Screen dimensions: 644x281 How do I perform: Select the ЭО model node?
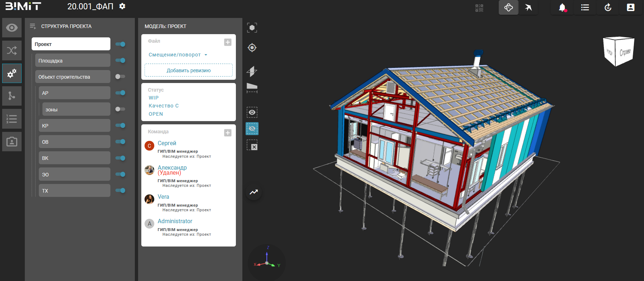74,174
